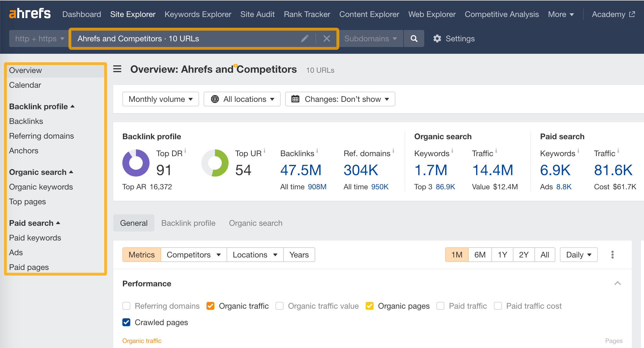
Task: Select the Backlink profile tab
Action: pos(189,222)
